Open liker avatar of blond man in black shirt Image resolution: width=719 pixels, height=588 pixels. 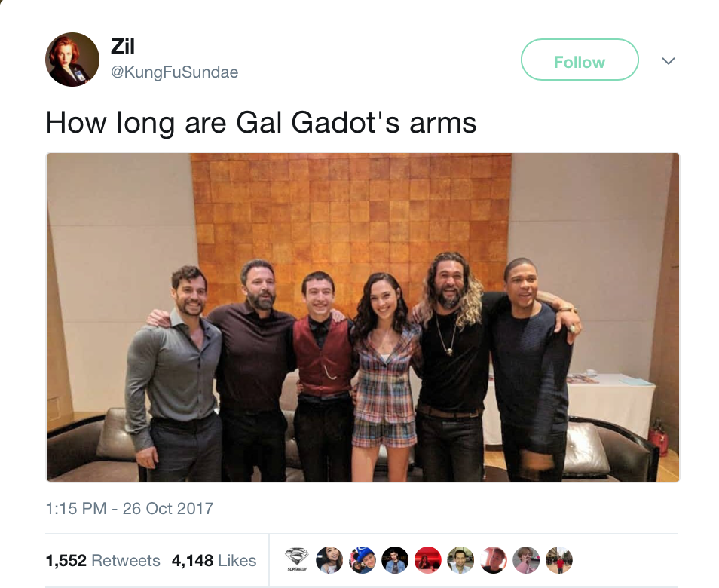point(494,560)
